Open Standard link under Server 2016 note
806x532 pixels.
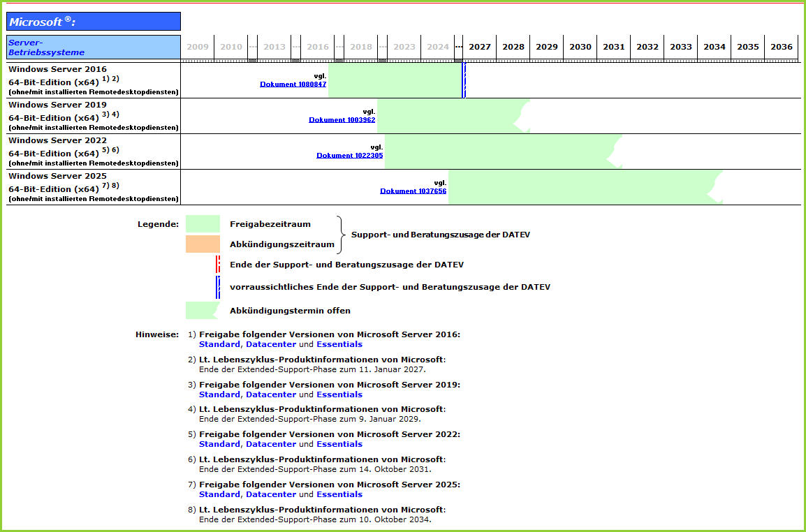(x=219, y=344)
